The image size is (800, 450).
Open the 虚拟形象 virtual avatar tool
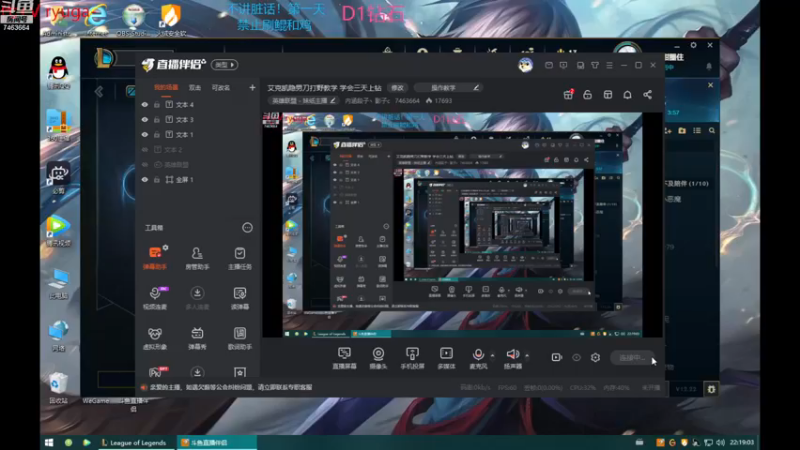(155, 338)
